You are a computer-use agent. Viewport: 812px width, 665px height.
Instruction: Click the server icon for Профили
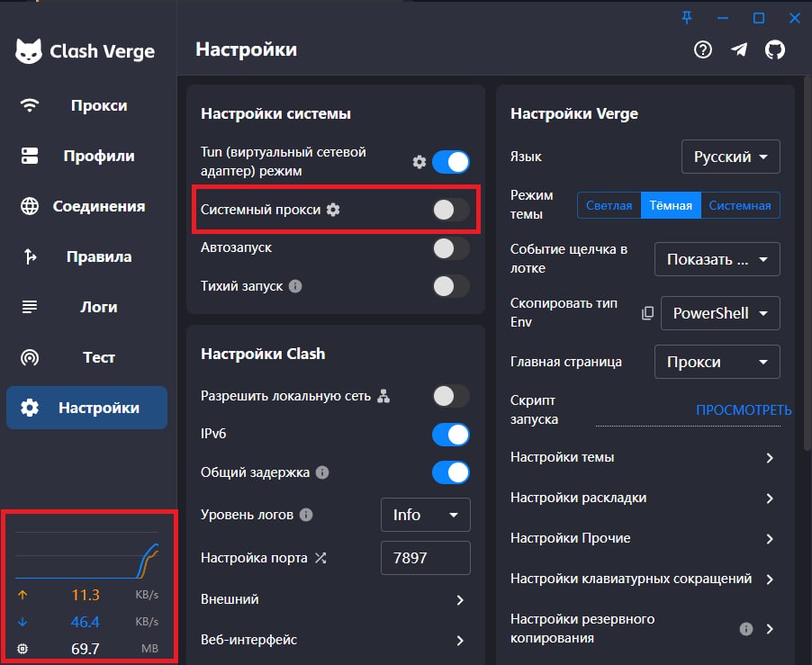30,156
